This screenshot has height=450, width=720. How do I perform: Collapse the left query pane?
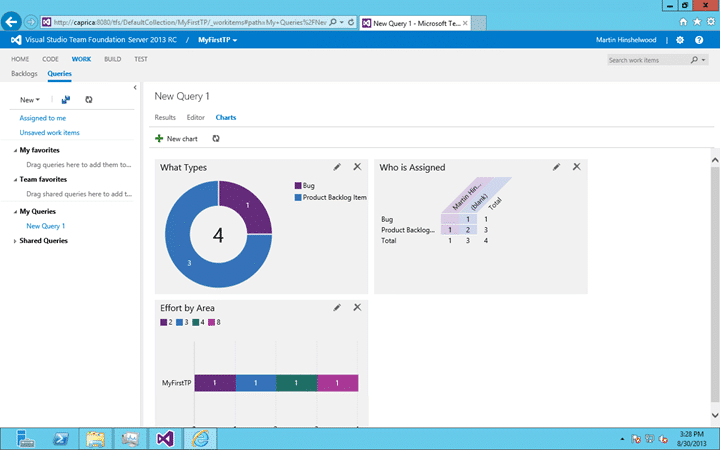[x=135, y=87]
